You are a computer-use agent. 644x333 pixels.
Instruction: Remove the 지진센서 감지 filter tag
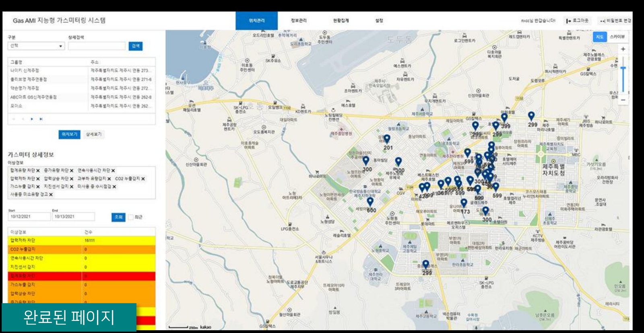(72, 187)
